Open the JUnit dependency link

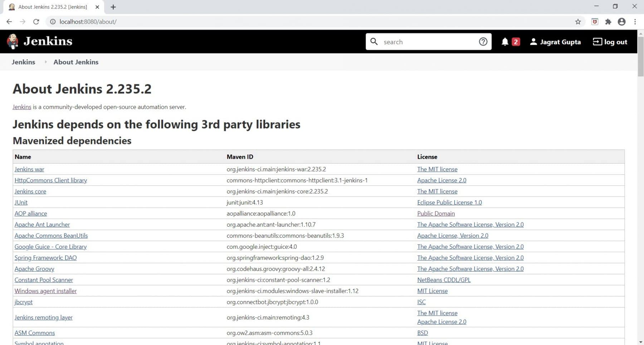point(21,202)
